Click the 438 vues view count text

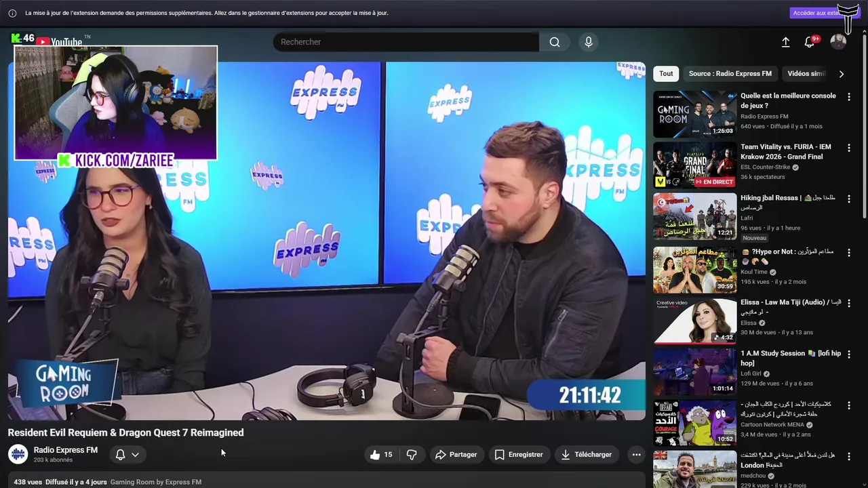click(x=28, y=482)
